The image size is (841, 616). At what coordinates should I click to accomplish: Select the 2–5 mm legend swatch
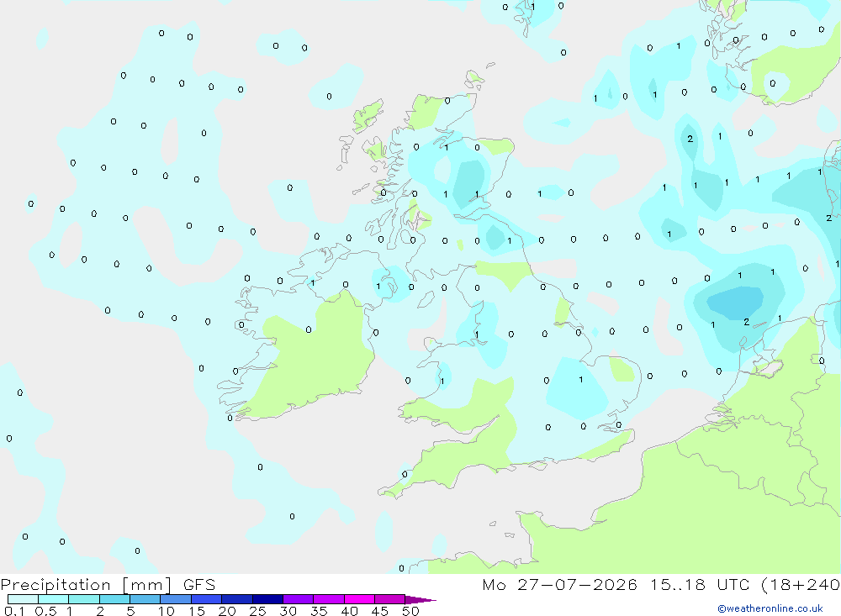point(114,599)
